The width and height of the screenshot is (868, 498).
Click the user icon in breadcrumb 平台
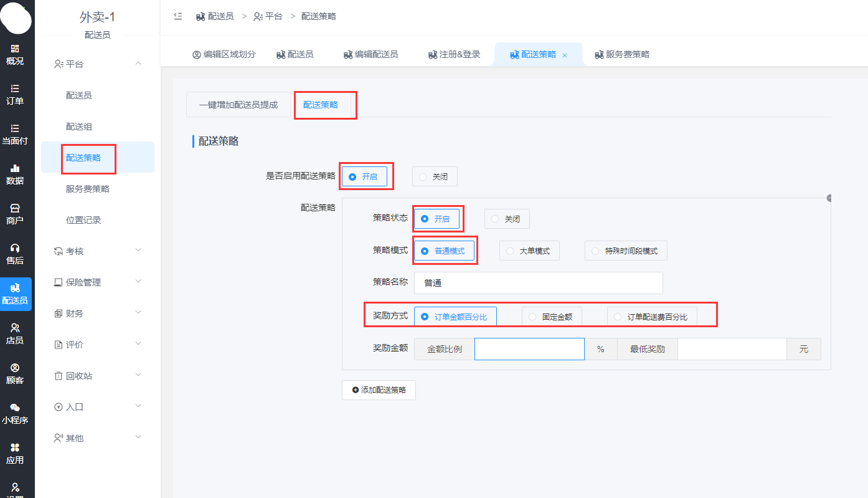pos(258,17)
